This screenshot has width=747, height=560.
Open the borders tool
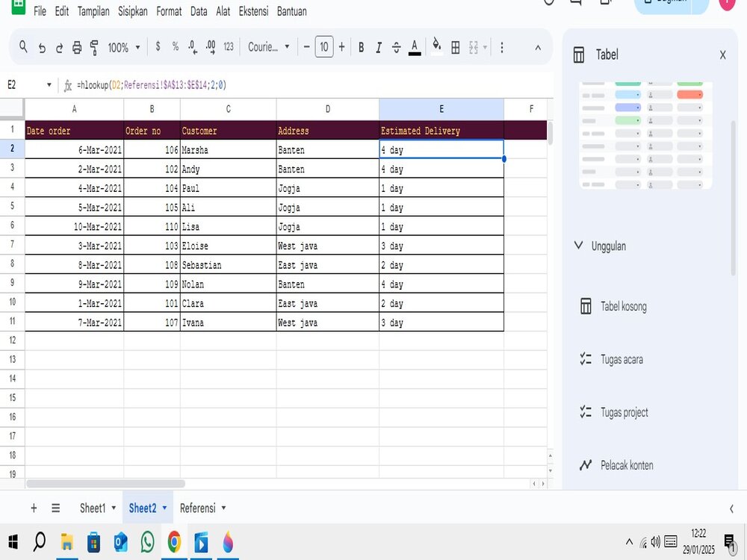coord(456,47)
